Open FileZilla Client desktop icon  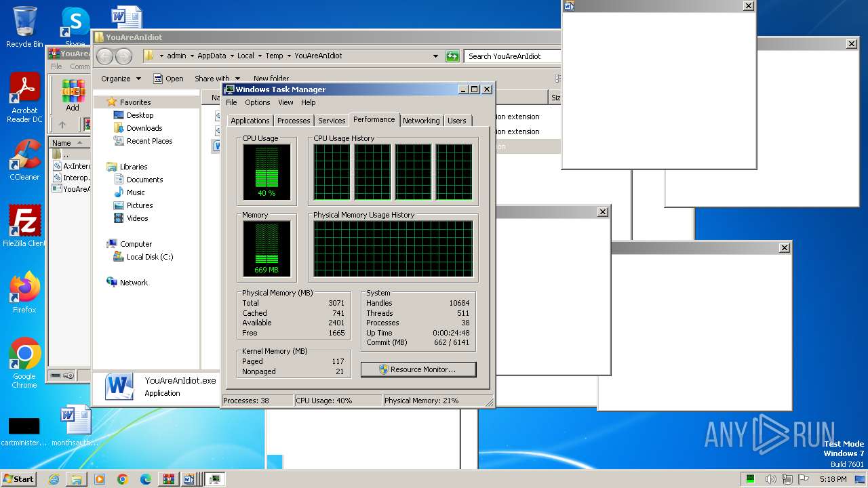(x=24, y=226)
